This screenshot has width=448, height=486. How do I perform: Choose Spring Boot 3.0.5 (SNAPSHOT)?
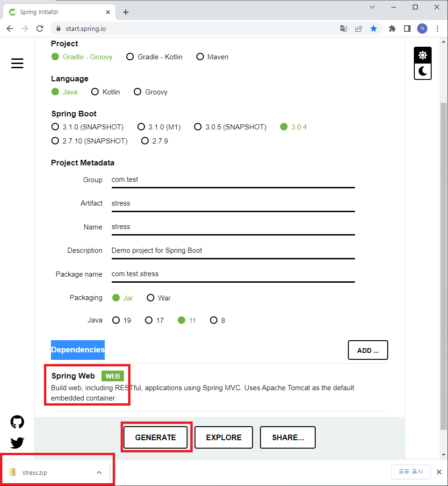click(230, 127)
